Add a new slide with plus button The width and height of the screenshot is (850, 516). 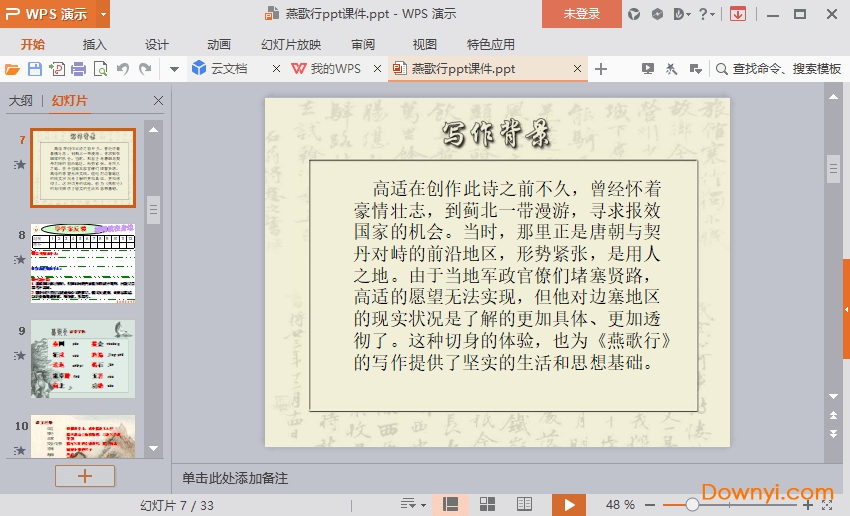click(85, 476)
